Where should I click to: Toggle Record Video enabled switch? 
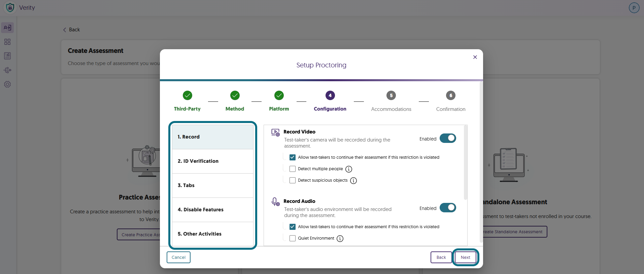448,138
